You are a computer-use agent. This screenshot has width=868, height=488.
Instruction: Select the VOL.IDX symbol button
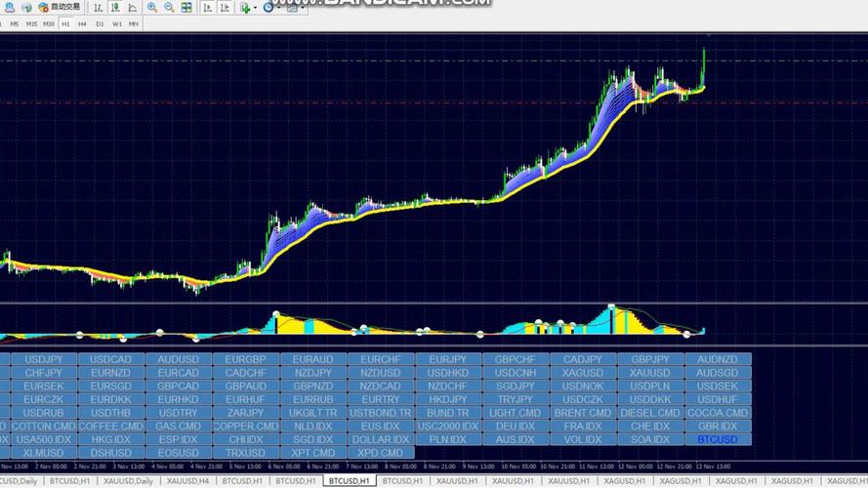583,439
